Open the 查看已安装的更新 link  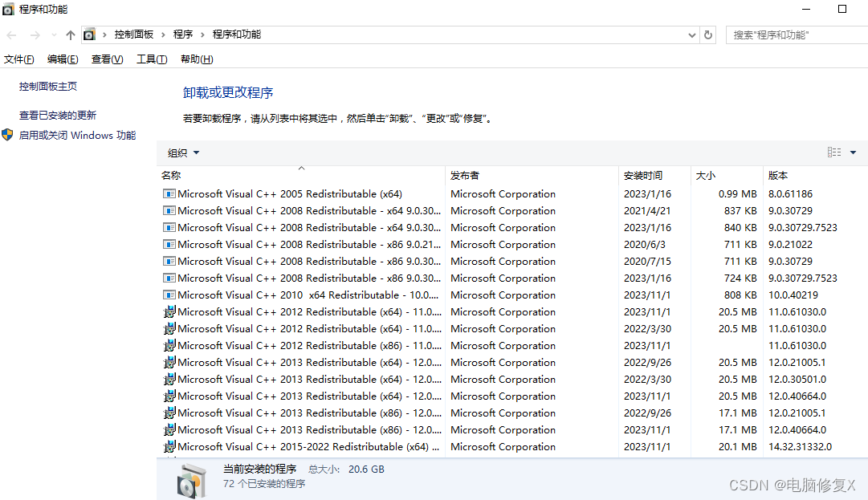[x=58, y=115]
